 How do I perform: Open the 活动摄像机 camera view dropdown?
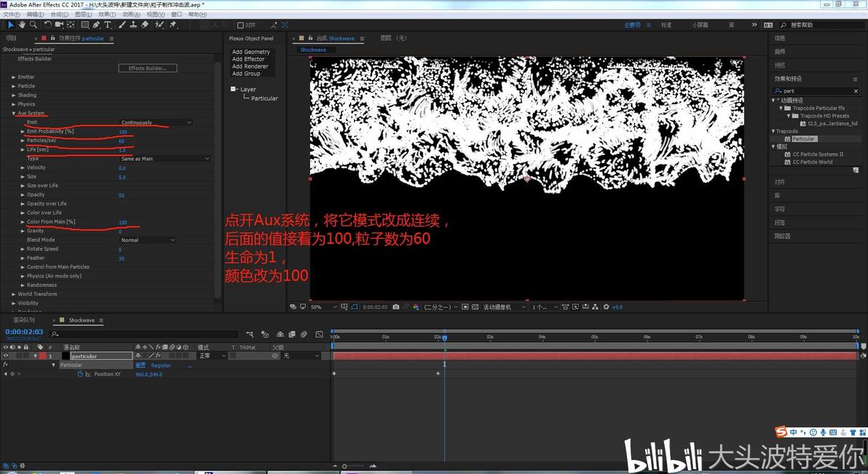tap(504, 307)
